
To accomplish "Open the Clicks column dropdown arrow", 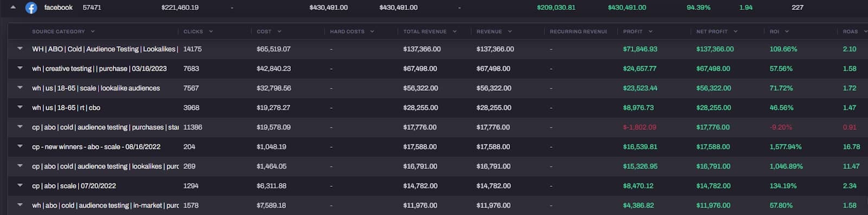I will click(211, 31).
